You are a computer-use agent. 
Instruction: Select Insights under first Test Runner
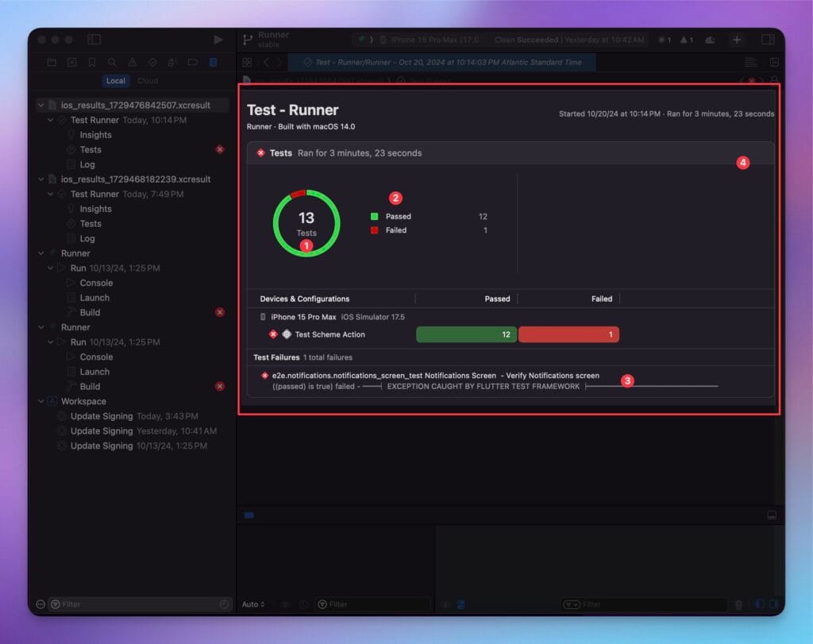(95, 135)
